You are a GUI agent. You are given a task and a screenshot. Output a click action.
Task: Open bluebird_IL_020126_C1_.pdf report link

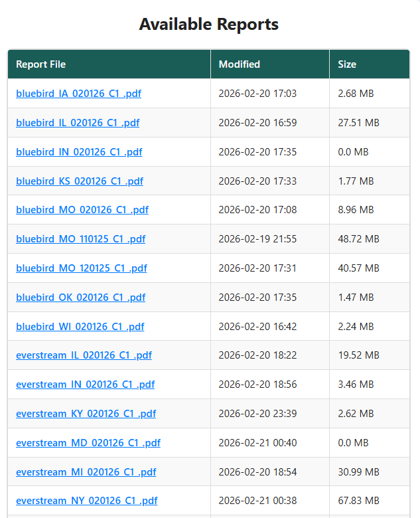78,123
